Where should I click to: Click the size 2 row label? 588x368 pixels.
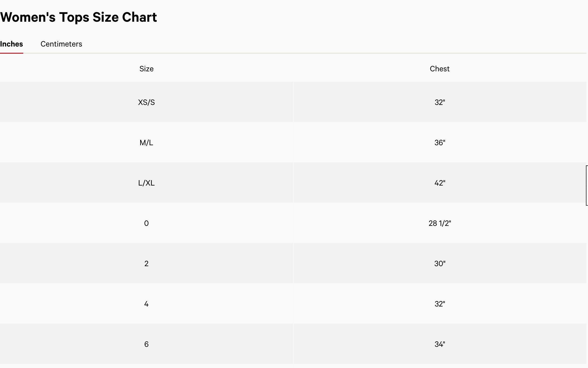tap(146, 264)
